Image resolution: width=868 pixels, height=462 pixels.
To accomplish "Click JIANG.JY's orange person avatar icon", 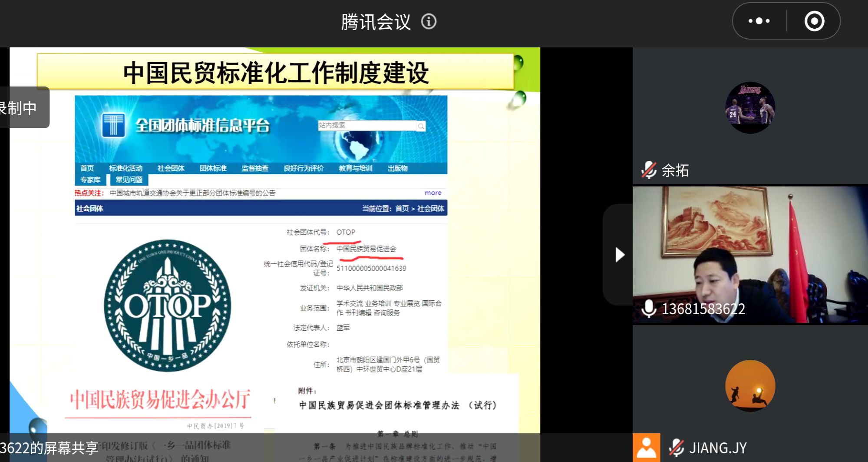I will click(x=646, y=448).
